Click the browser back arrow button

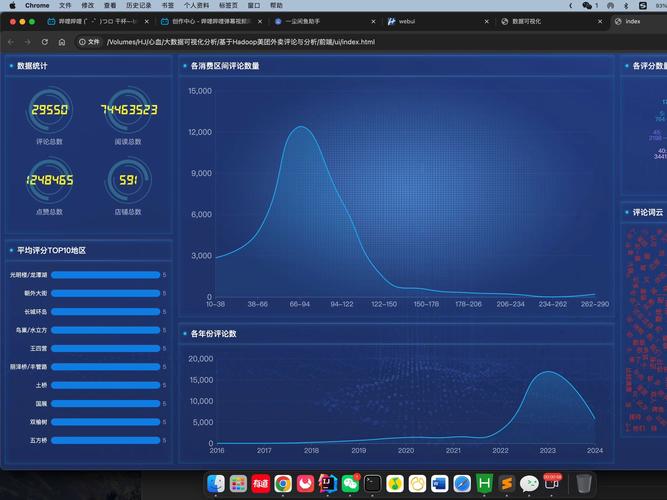point(10,42)
